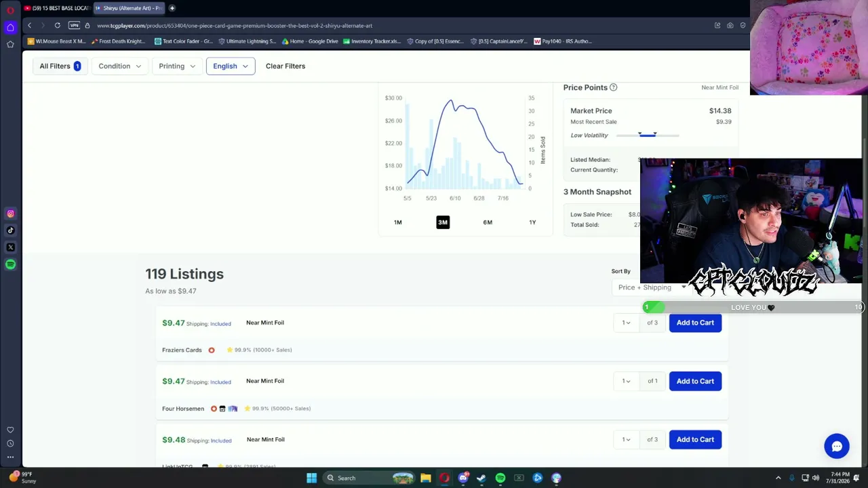Viewport: 868px width, 488px height.
Task: Open the Windows Start menu
Action: (x=311, y=478)
